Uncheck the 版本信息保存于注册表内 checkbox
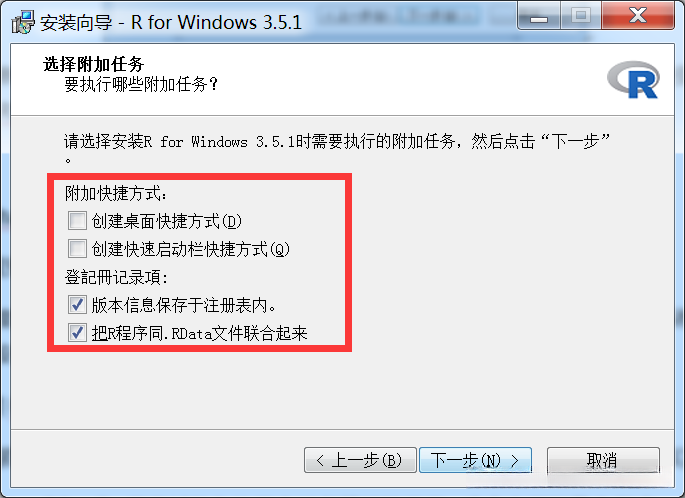This screenshot has width=685, height=498. tap(77, 304)
